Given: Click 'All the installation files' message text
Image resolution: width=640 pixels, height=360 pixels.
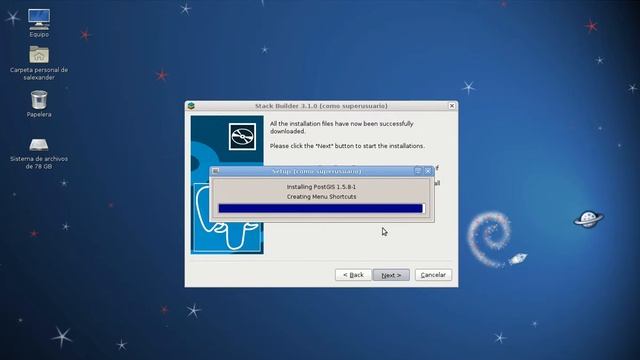Looking at the screenshot, I should click(x=341, y=127).
